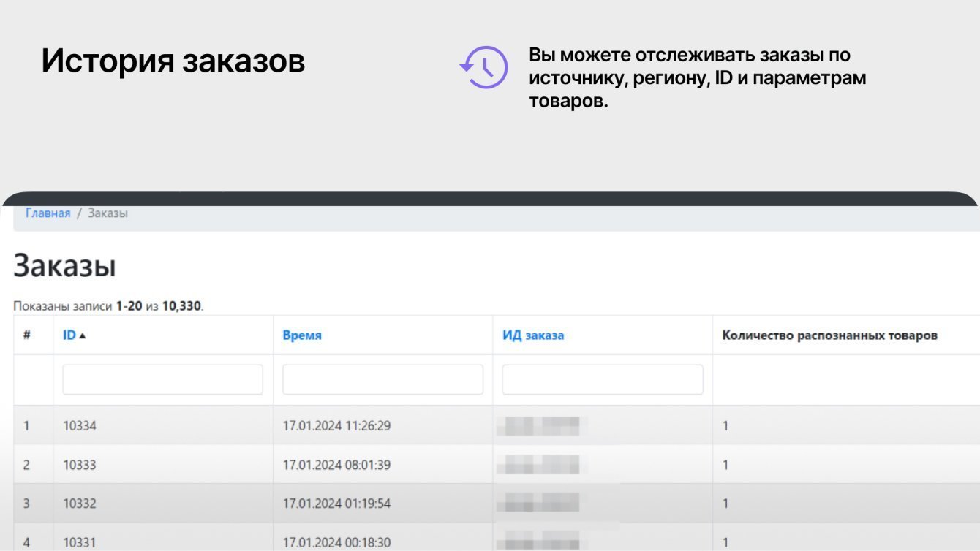Click the История заказов slide heading

[x=173, y=61]
